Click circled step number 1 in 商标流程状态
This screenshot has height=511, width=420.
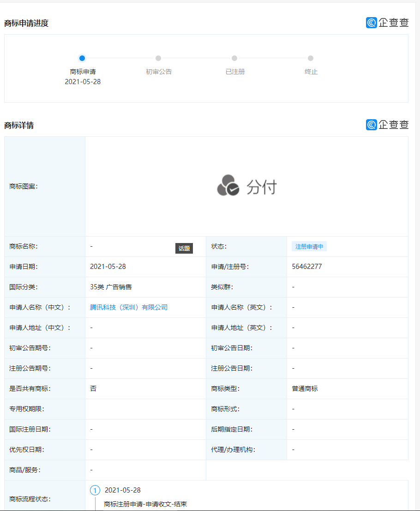pyautogui.click(x=96, y=490)
